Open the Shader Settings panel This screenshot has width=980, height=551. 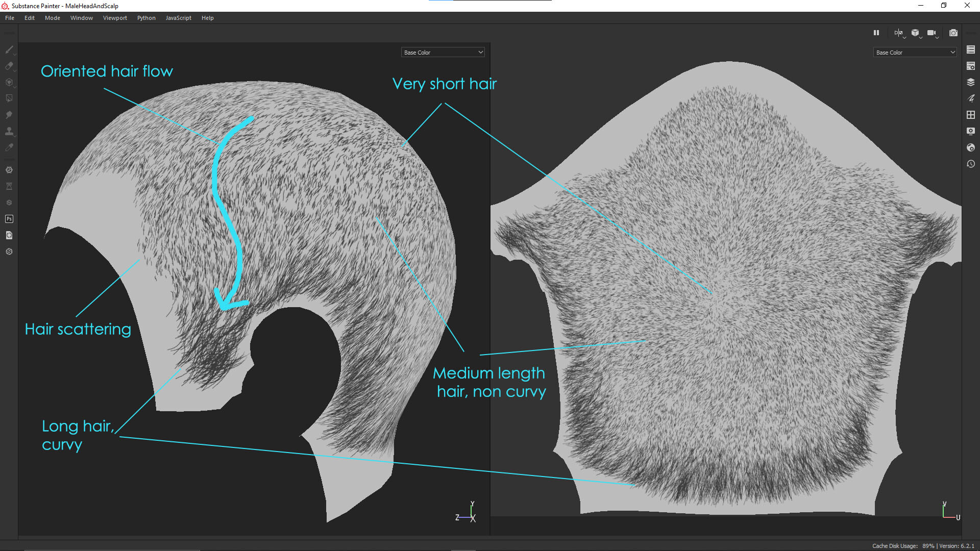(971, 147)
